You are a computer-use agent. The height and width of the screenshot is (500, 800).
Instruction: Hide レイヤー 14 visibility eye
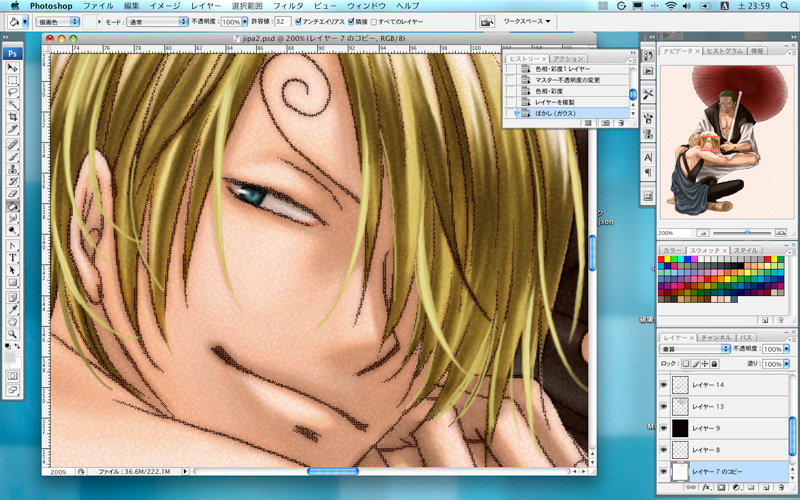coord(663,385)
